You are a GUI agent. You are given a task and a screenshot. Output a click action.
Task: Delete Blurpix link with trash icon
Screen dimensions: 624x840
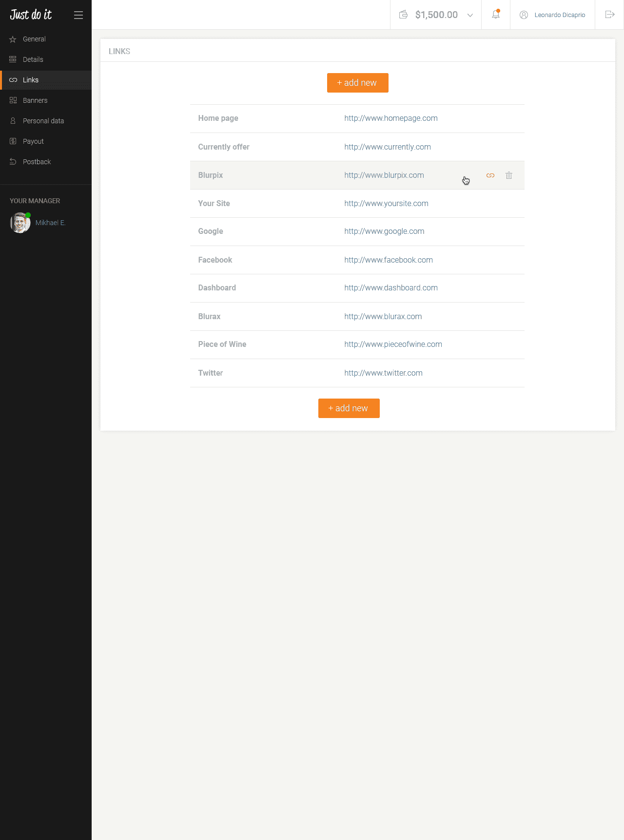point(509,175)
